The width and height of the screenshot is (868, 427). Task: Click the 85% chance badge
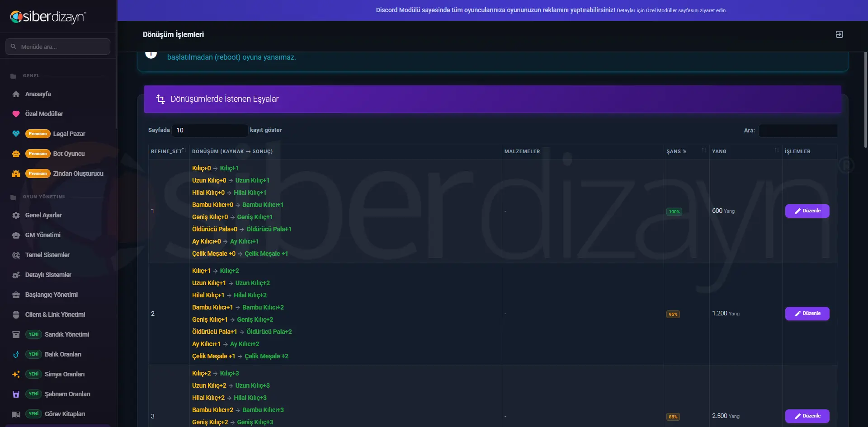[x=673, y=417]
